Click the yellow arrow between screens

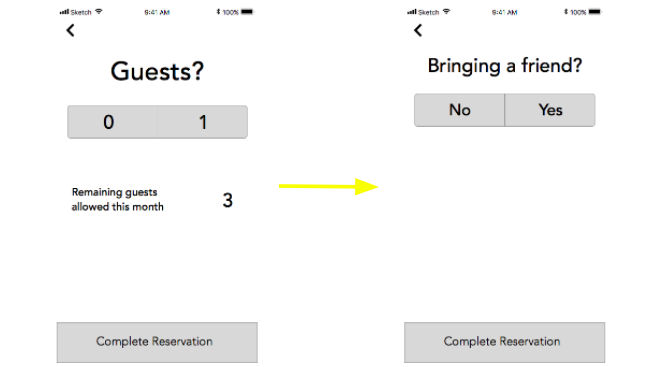point(329,186)
